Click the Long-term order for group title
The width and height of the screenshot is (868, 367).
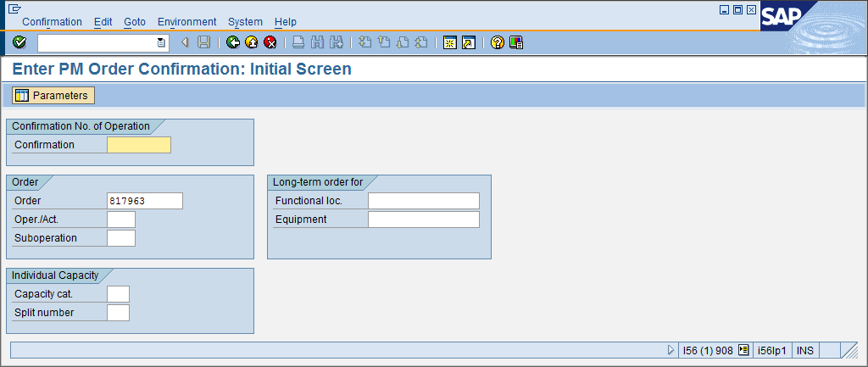tap(319, 182)
